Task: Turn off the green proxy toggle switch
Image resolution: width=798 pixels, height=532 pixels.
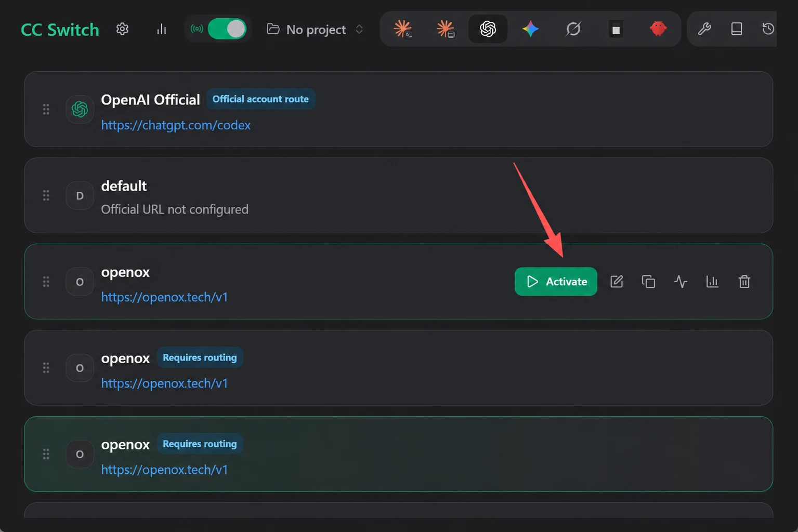Action: click(x=227, y=29)
